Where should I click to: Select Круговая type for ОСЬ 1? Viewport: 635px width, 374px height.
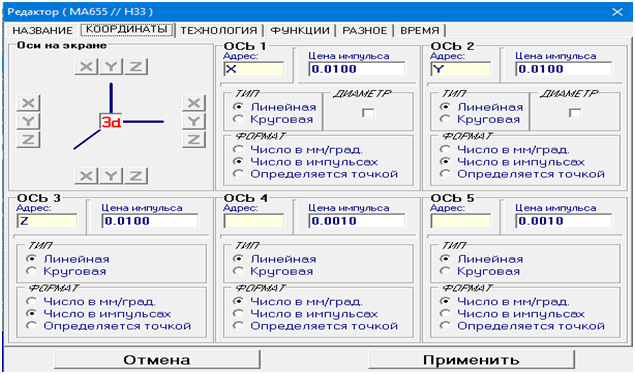[274, 119]
